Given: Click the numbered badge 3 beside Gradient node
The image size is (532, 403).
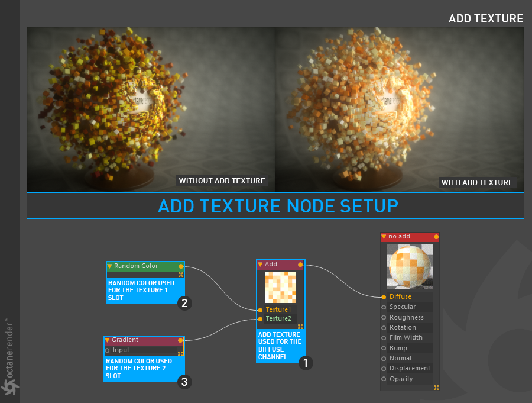Looking at the screenshot, I should [184, 382].
